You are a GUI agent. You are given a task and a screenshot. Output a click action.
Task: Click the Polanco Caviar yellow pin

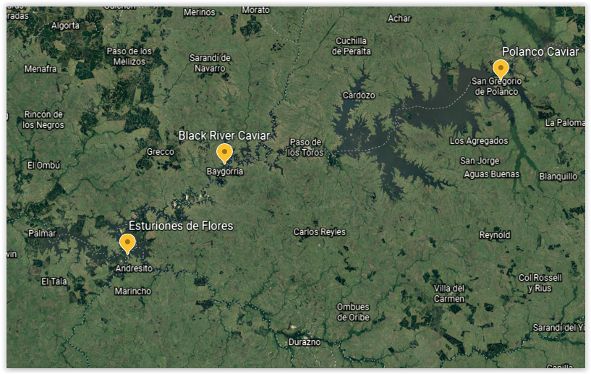(501, 69)
